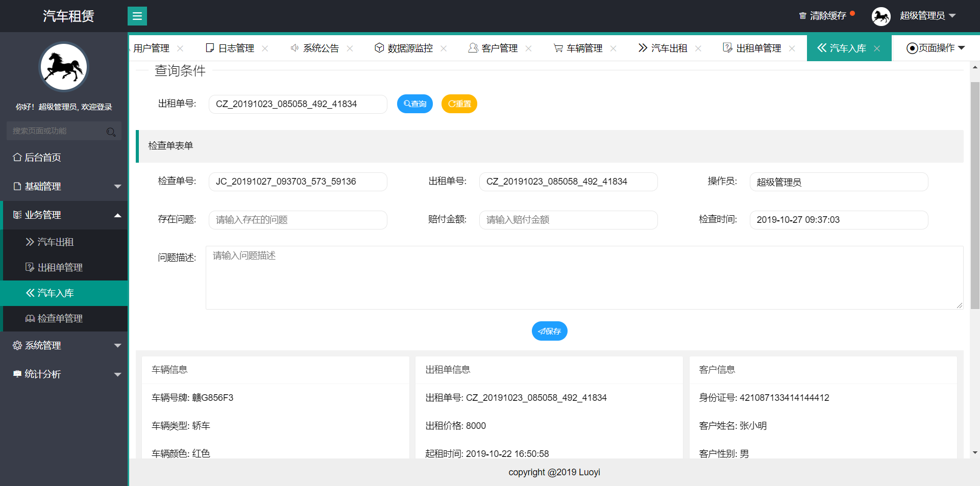The height and width of the screenshot is (486, 980).
Task: Close the 用户管理 tab
Action: 180,48
